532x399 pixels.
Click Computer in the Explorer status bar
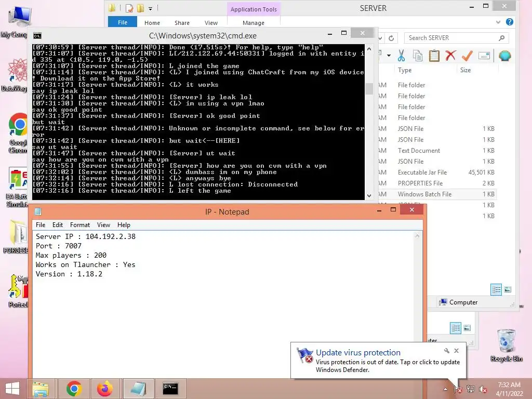tap(458, 302)
